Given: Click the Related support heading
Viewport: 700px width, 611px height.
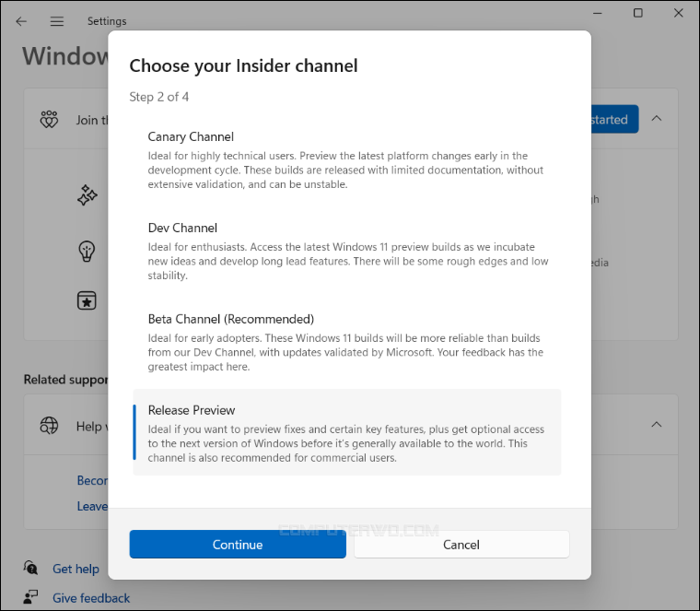Looking at the screenshot, I should [65, 379].
